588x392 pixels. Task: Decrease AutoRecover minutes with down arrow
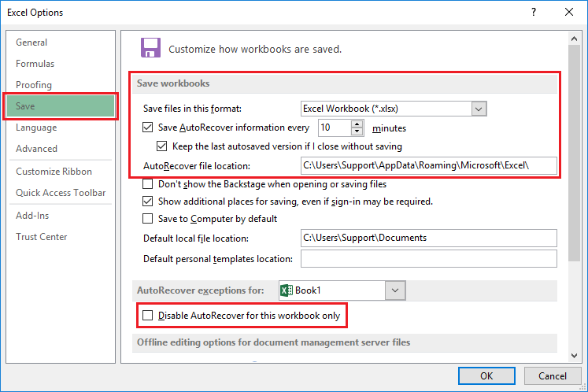coord(358,131)
